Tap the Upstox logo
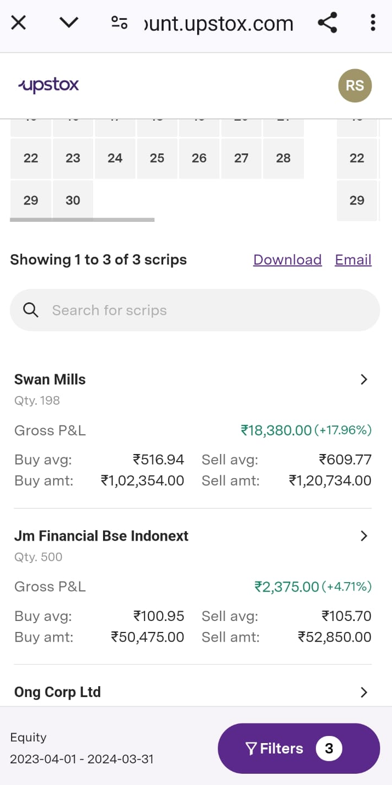This screenshot has width=392, height=785. [49, 85]
